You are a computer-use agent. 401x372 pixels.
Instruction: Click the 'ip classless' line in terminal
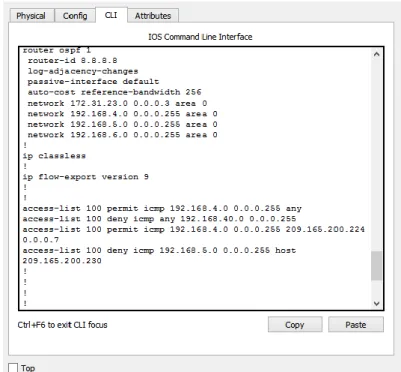54,156
